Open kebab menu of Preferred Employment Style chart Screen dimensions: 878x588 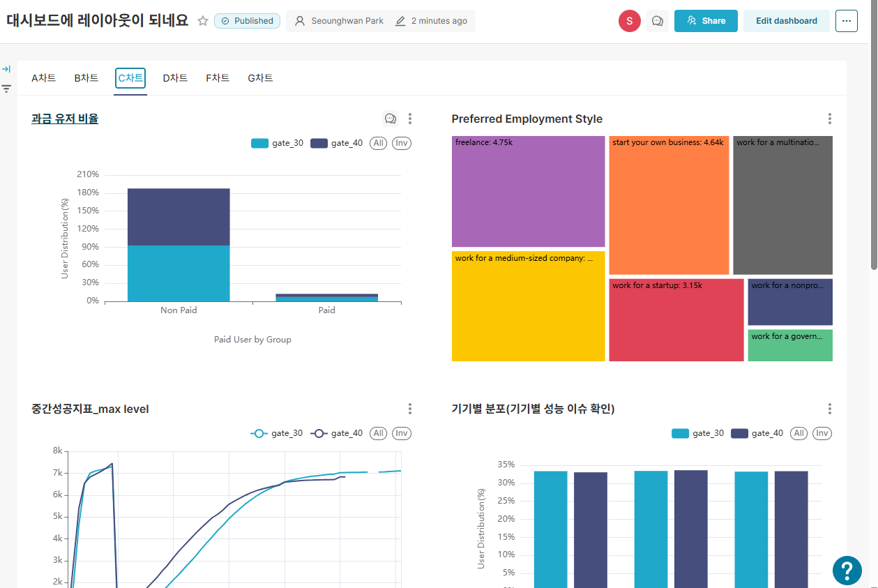[x=829, y=119]
